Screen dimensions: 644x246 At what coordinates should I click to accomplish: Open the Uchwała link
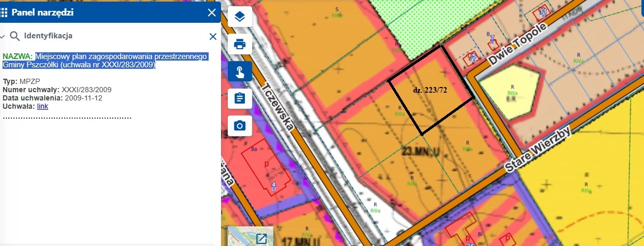pos(42,106)
